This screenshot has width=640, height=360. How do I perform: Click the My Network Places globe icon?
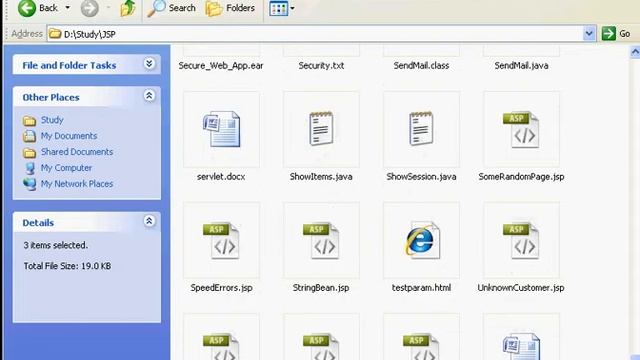[29, 184]
